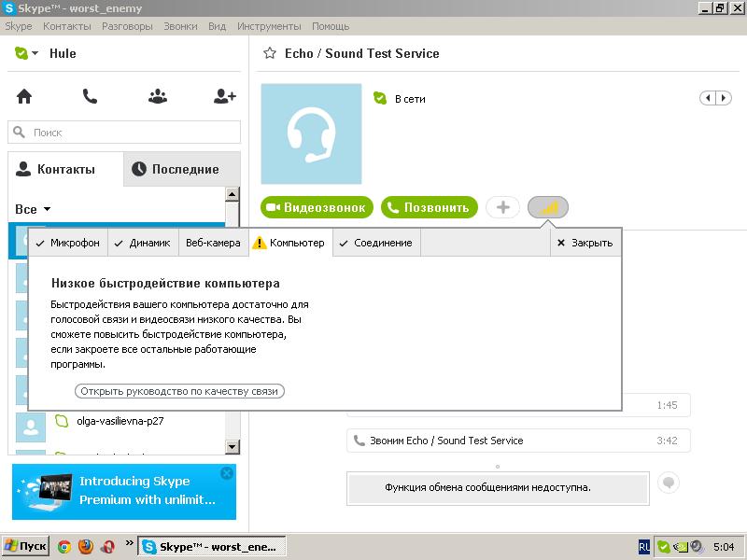
Task: Click olga-vasilievna-p27 contact avatar
Action: (31, 427)
